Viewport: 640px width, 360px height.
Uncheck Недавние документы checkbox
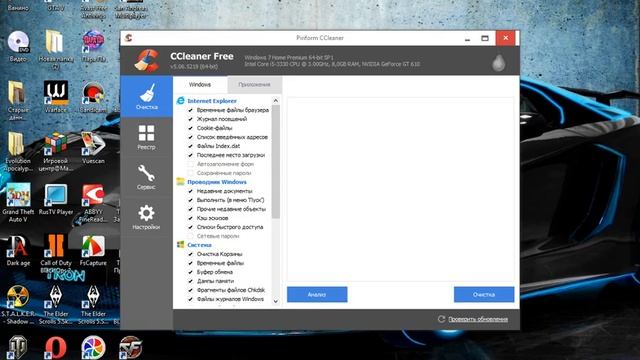[x=191, y=191]
